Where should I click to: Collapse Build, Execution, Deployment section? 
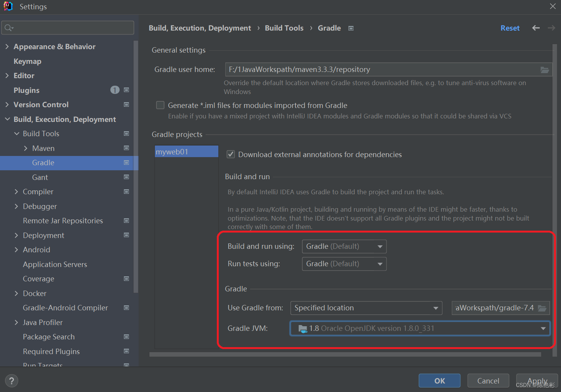click(7, 119)
